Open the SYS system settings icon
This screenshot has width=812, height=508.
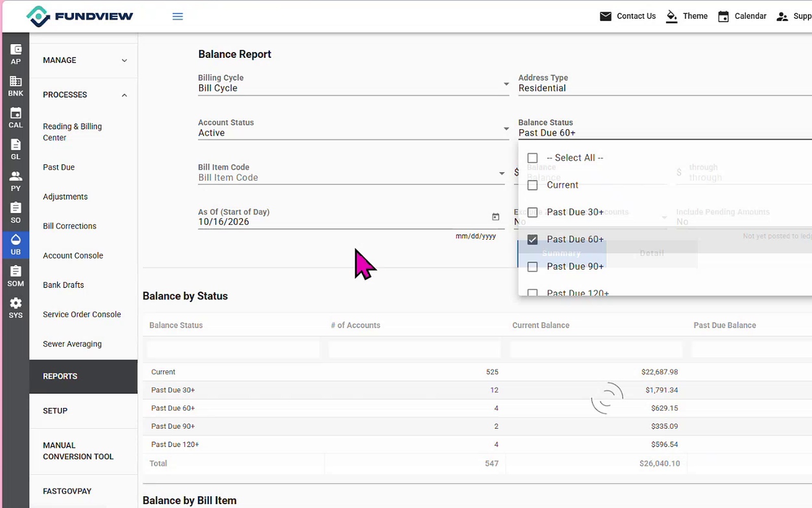(16, 308)
